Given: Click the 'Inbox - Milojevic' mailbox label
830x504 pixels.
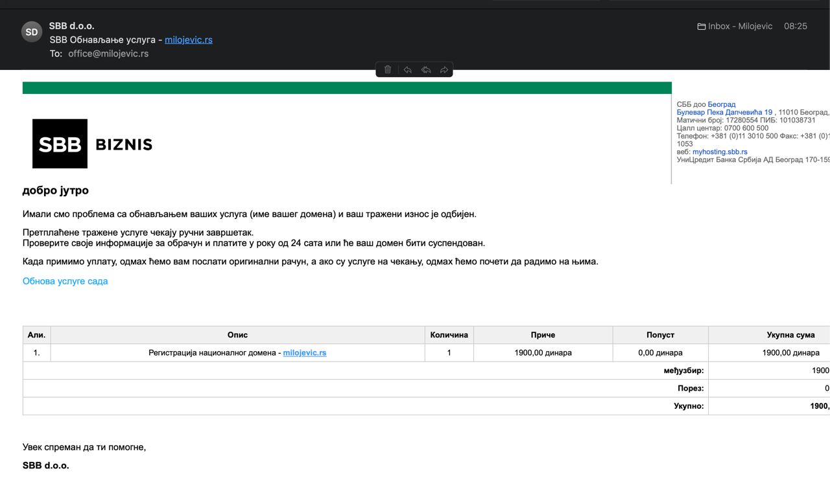Looking at the screenshot, I should (740, 27).
